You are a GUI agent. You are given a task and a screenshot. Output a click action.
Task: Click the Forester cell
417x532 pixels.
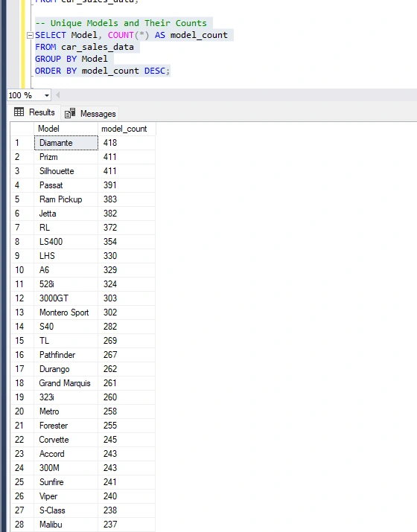(66, 426)
